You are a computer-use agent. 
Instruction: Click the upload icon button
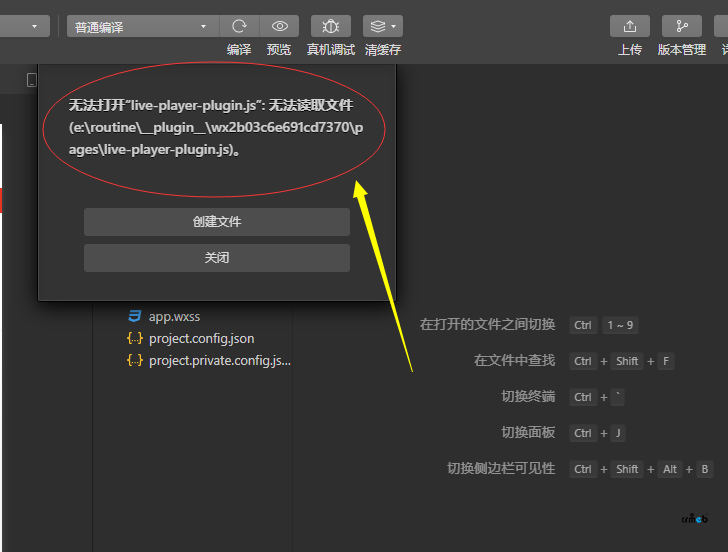pos(630,26)
